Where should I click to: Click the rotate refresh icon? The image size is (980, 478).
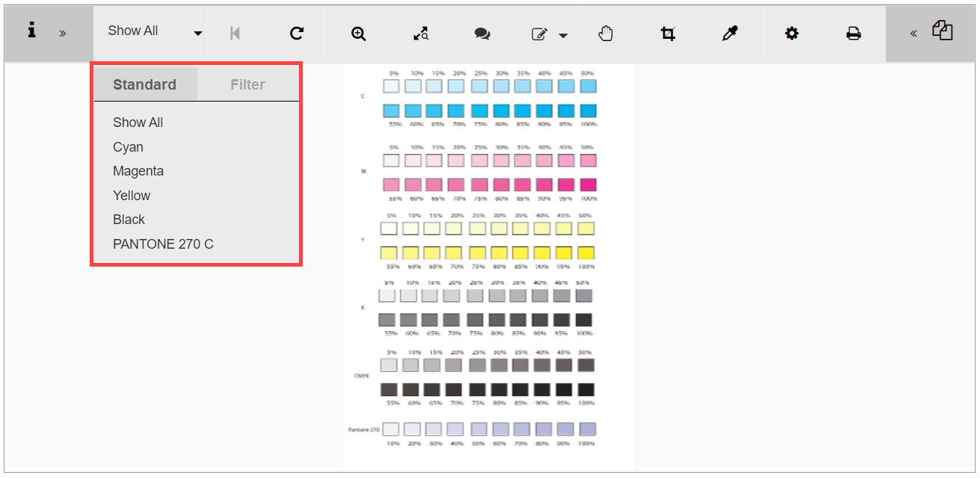click(297, 34)
